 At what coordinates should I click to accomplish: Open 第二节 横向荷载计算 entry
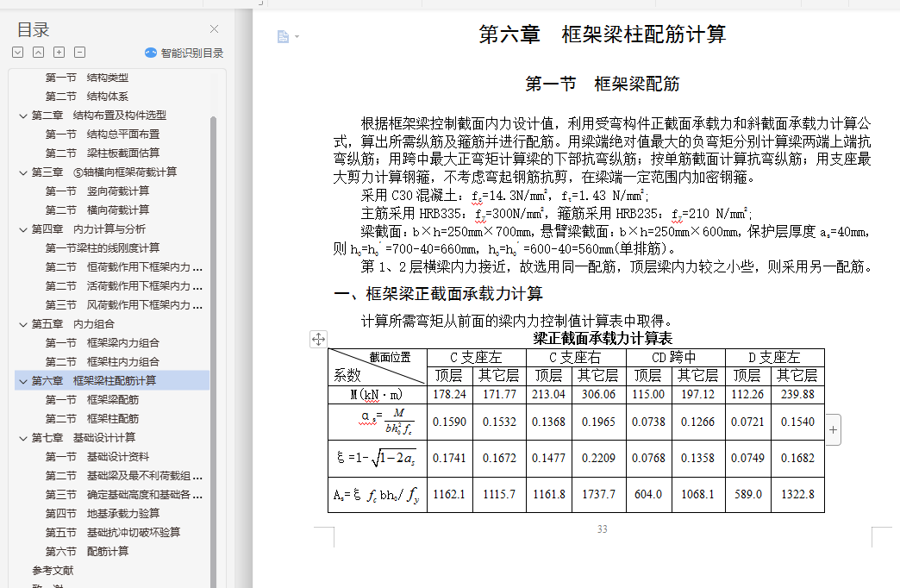pyautogui.click(x=97, y=210)
